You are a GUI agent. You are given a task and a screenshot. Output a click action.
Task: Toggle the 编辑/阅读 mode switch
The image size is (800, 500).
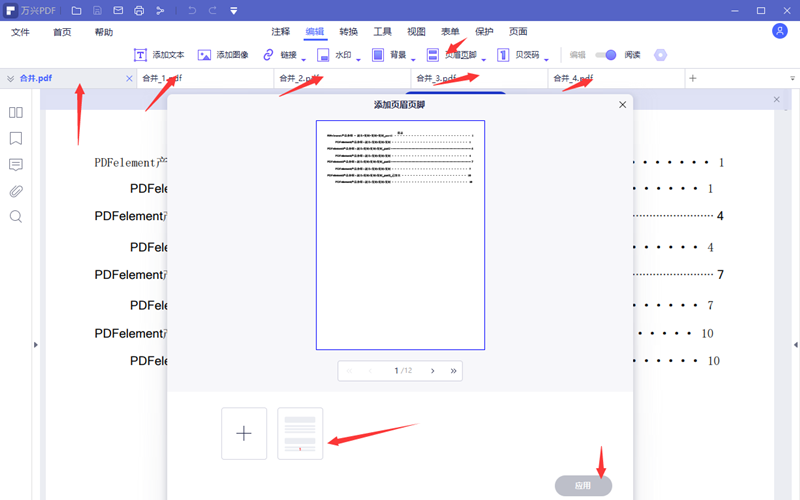pyautogui.click(x=605, y=55)
